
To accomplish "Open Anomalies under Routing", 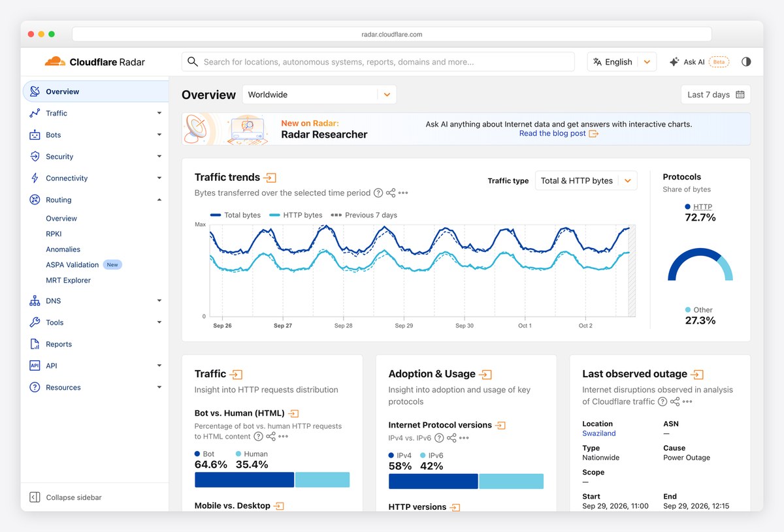I will (63, 249).
